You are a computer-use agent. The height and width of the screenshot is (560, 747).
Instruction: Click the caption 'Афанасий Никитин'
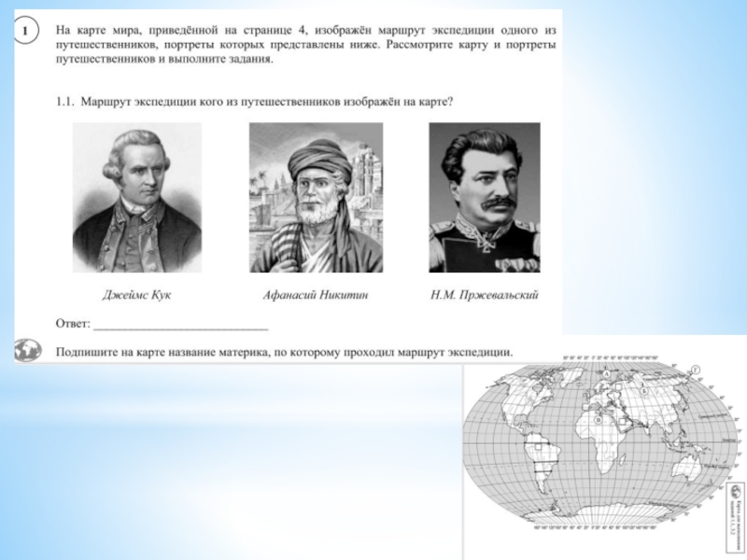coord(316,295)
